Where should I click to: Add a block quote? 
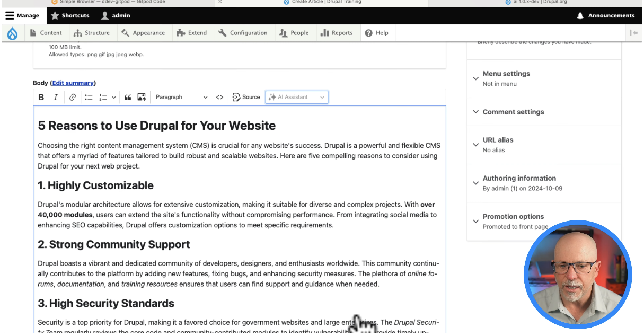(x=128, y=97)
